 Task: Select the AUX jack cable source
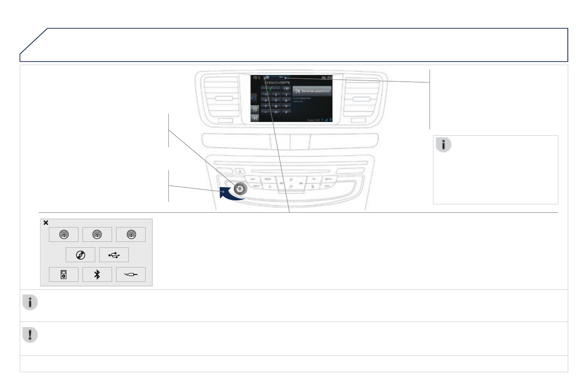pos(131,274)
